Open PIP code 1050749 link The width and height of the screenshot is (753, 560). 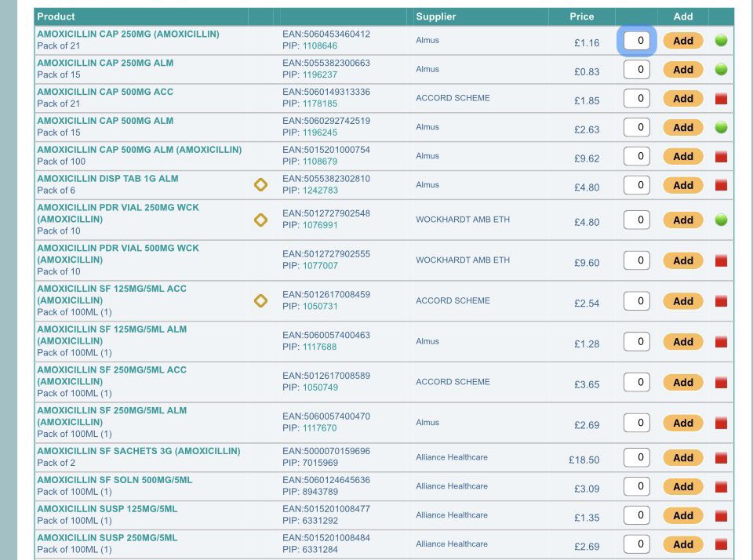coord(320,387)
